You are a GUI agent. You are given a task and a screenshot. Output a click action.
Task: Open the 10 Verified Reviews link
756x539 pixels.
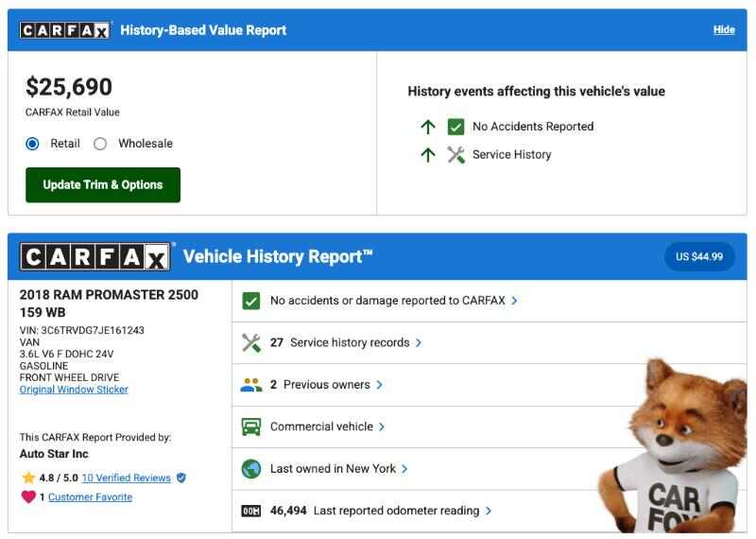coord(127,478)
